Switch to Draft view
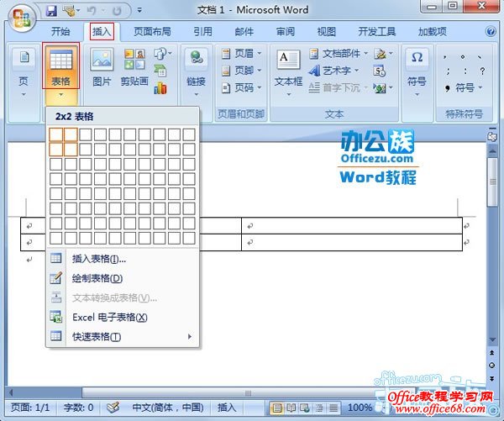 coord(333,408)
